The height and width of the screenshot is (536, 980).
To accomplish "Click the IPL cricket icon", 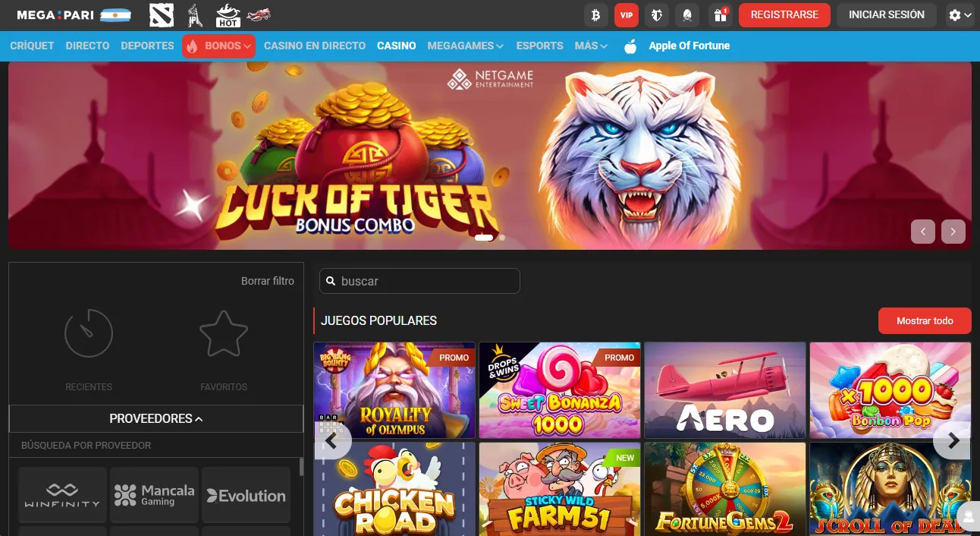I will [x=193, y=14].
